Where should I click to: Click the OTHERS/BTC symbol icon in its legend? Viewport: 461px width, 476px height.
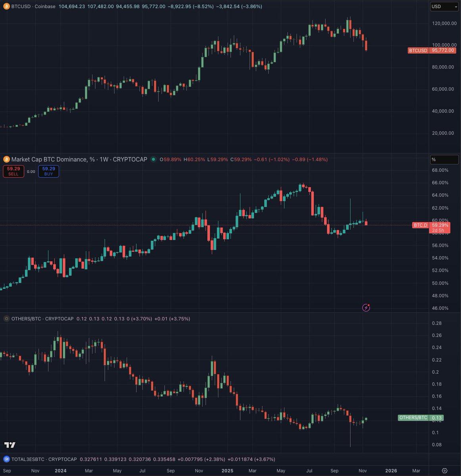click(6, 319)
